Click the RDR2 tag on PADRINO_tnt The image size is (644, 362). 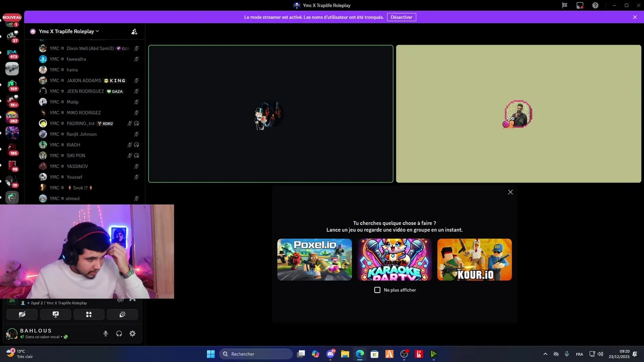pos(105,124)
